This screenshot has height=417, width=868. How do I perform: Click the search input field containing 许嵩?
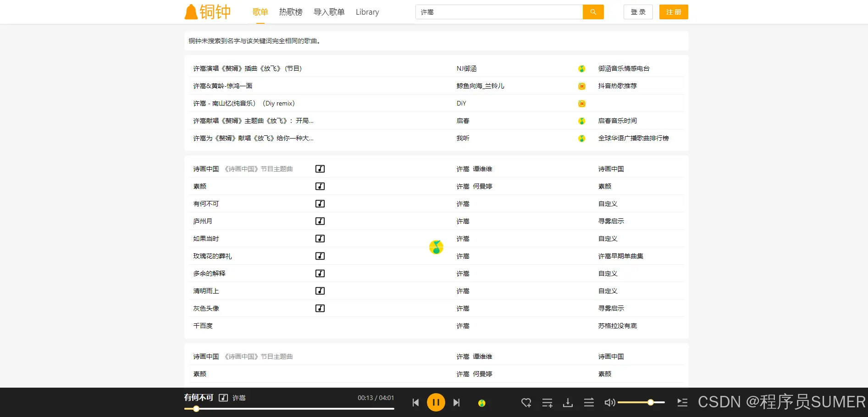click(499, 12)
